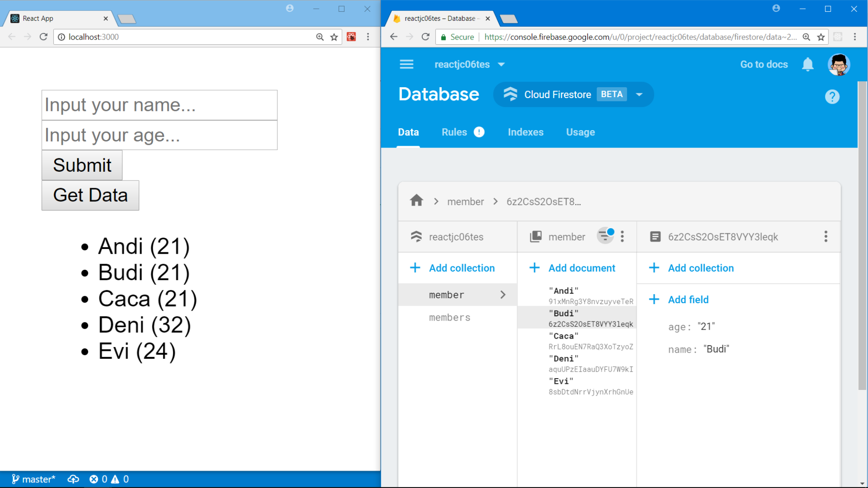Viewport: 868px width, 488px height.
Task: Click the user avatar profile picture
Action: click(838, 64)
